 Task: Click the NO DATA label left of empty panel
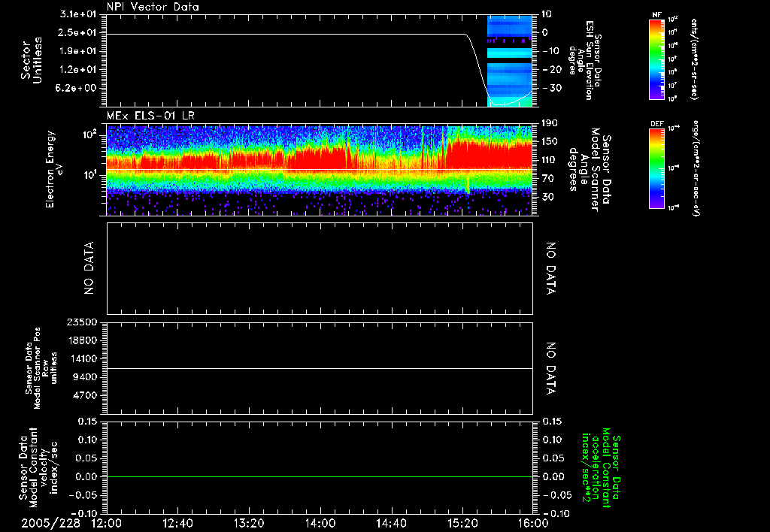[89, 269]
